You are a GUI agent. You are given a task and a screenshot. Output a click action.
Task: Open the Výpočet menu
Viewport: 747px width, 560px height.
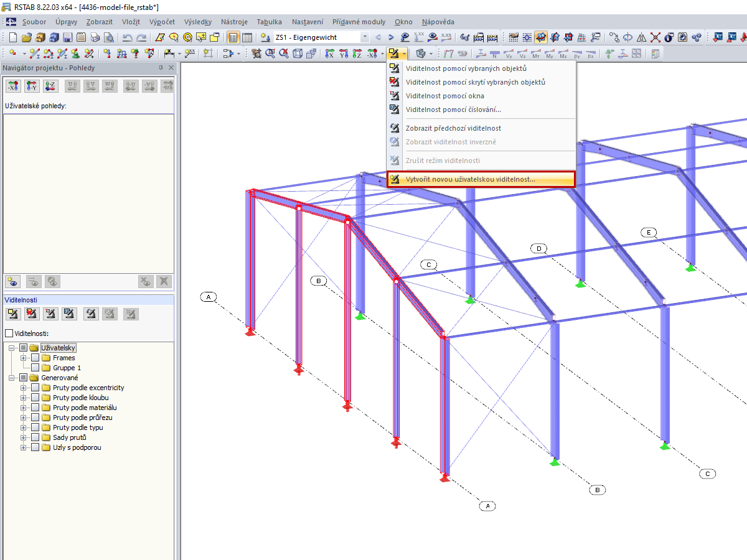pyautogui.click(x=162, y=22)
